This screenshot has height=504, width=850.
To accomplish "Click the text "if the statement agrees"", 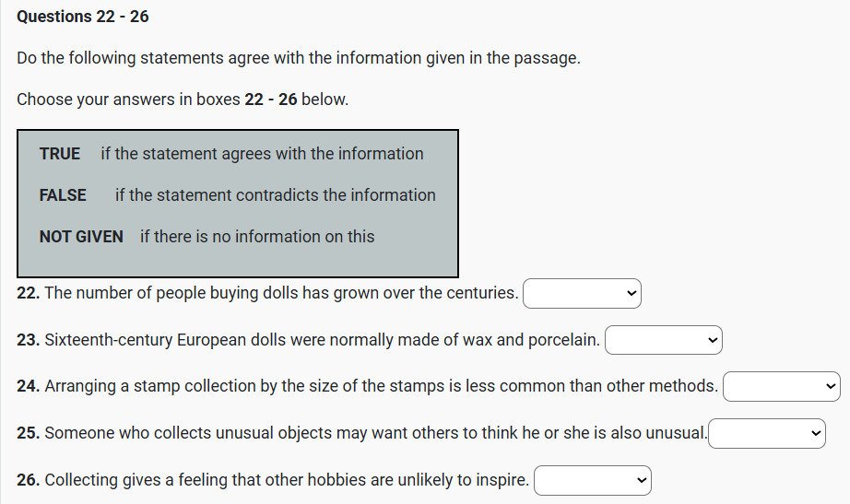I will [262, 154].
